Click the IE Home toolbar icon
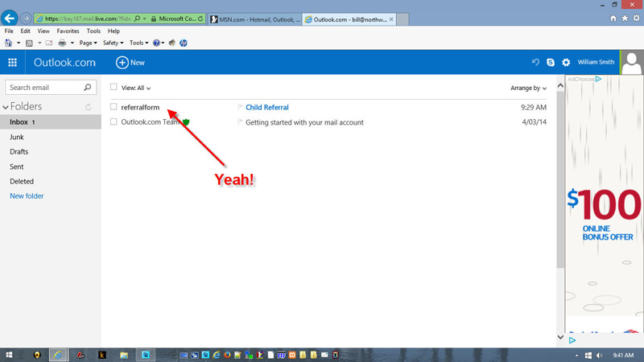This screenshot has height=362, width=644. click(x=8, y=43)
